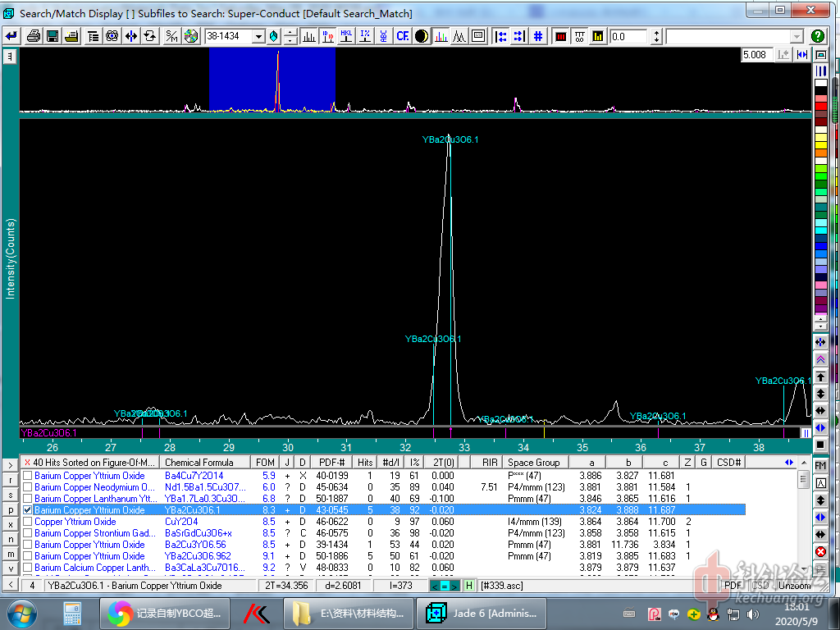
Task: Select the red swatch in the palette
Action: point(820,106)
